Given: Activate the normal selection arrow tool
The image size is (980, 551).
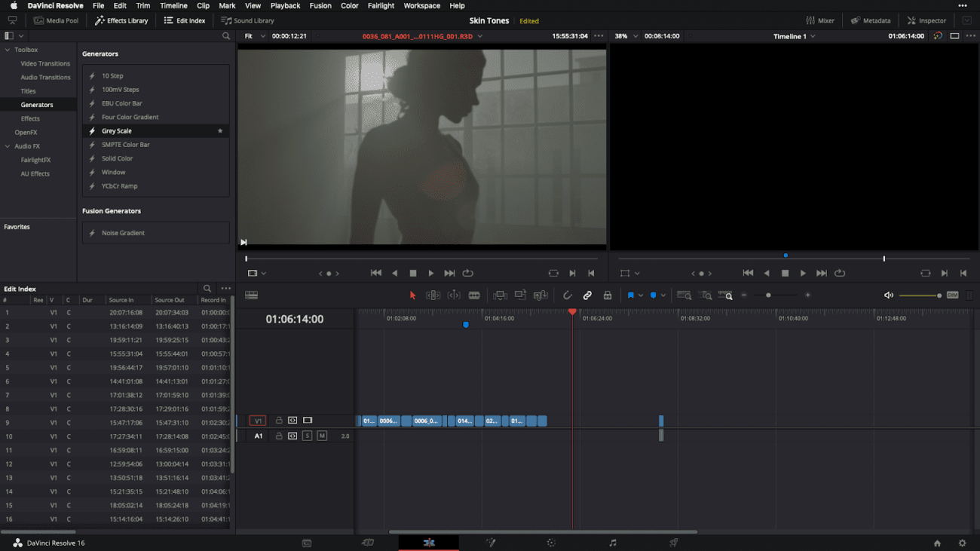Looking at the screenshot, I should point(413,295).
